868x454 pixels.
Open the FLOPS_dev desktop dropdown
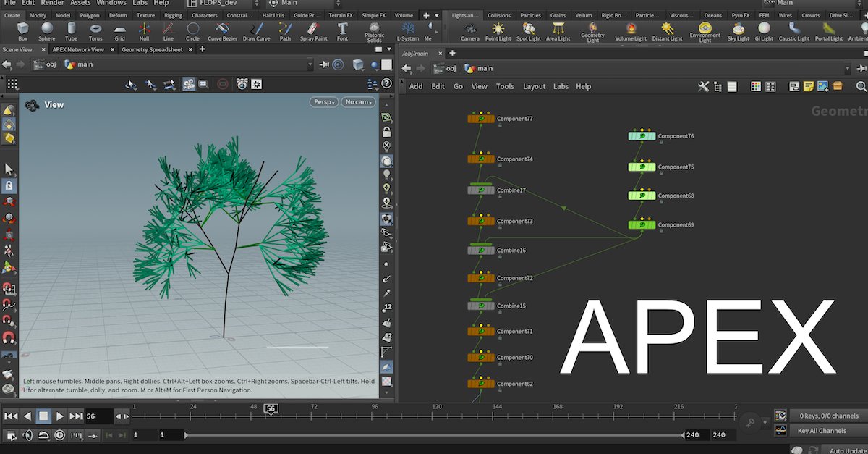(x=221, y=3)
